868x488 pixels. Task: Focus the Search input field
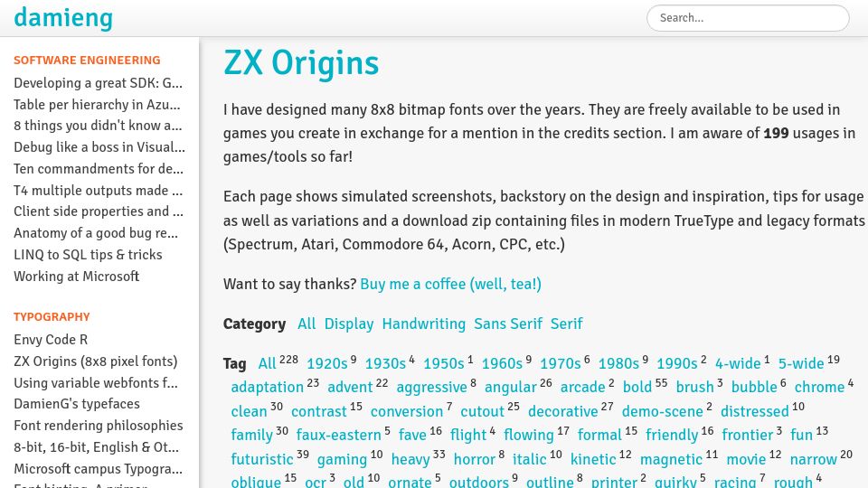[x=748, y=18]
